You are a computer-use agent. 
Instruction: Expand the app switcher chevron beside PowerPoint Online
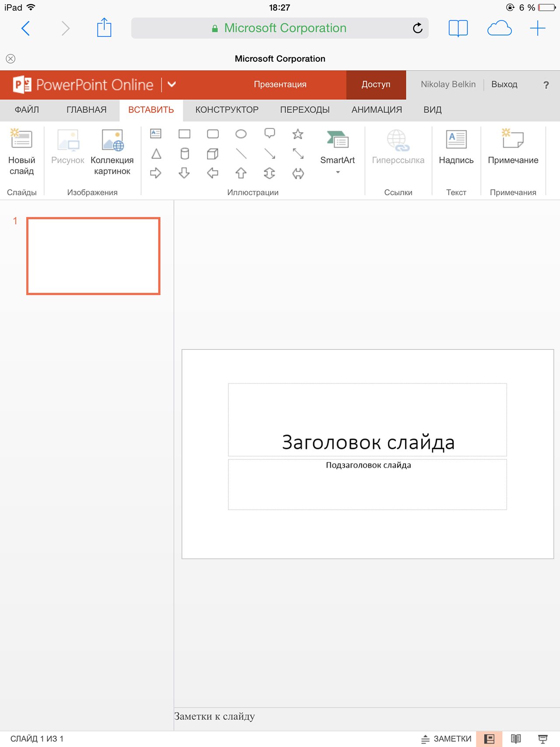point(172,84)
